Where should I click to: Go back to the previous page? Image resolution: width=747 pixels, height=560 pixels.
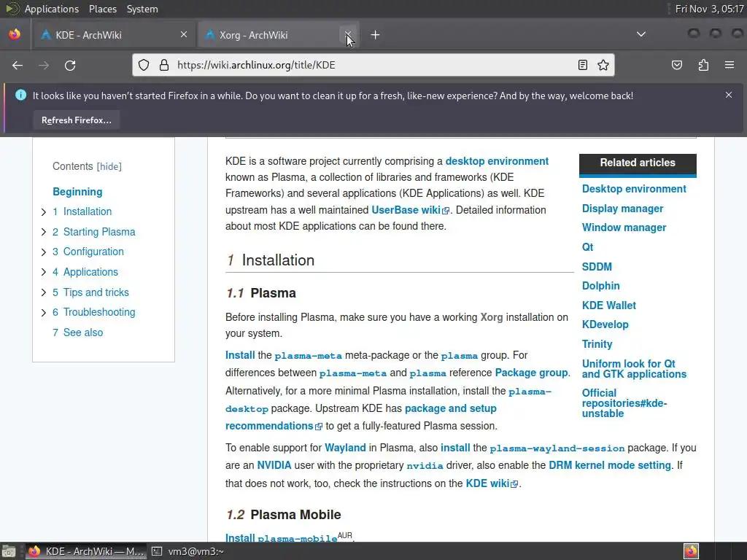tap(18, 65)
